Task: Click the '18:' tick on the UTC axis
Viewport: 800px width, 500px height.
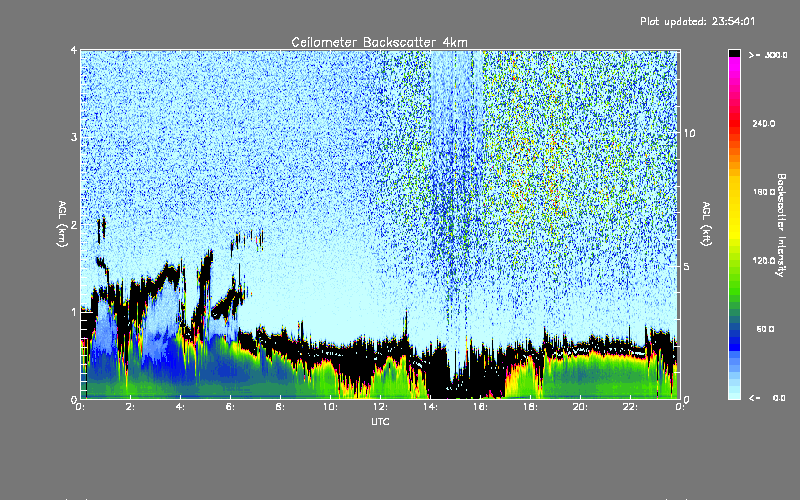Action: tap(531, 407)
